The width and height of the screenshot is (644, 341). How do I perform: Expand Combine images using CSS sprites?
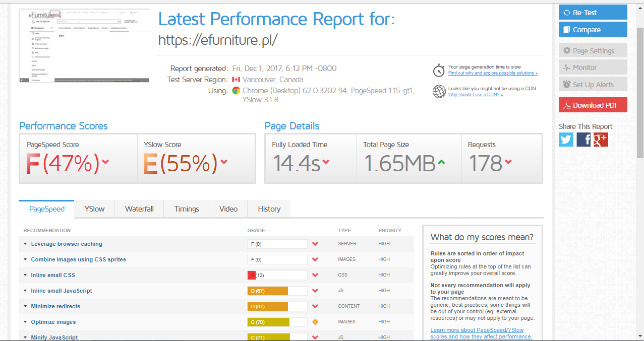[x=25, y=260]
